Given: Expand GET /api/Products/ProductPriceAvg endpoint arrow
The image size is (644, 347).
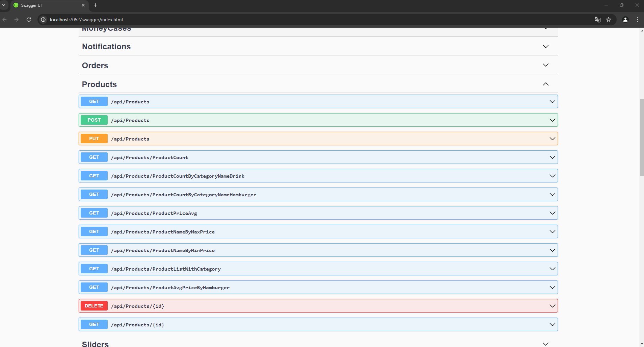Looking at the screenshot, I should point(552,213).
